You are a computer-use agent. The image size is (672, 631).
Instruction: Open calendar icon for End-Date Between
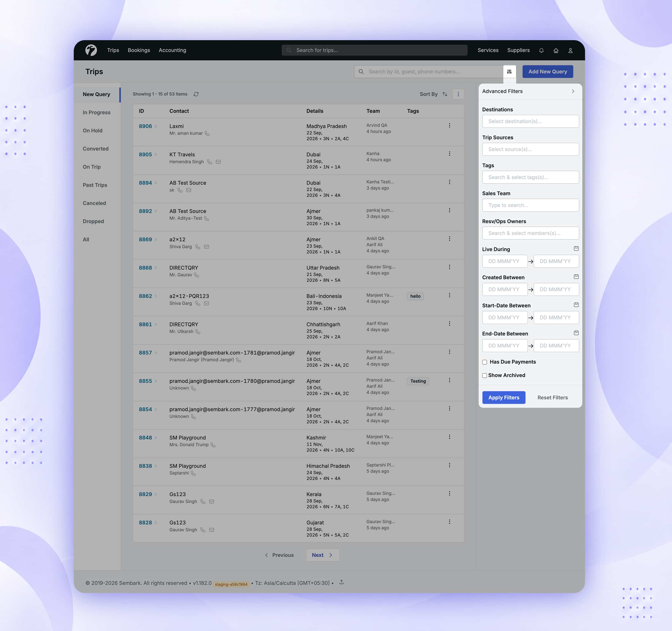[576, 333]
